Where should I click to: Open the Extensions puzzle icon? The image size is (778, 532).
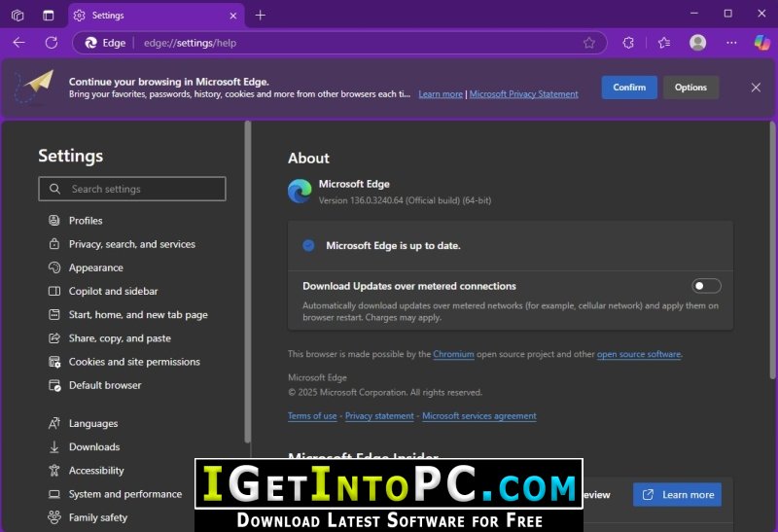(x=628, y=43)
